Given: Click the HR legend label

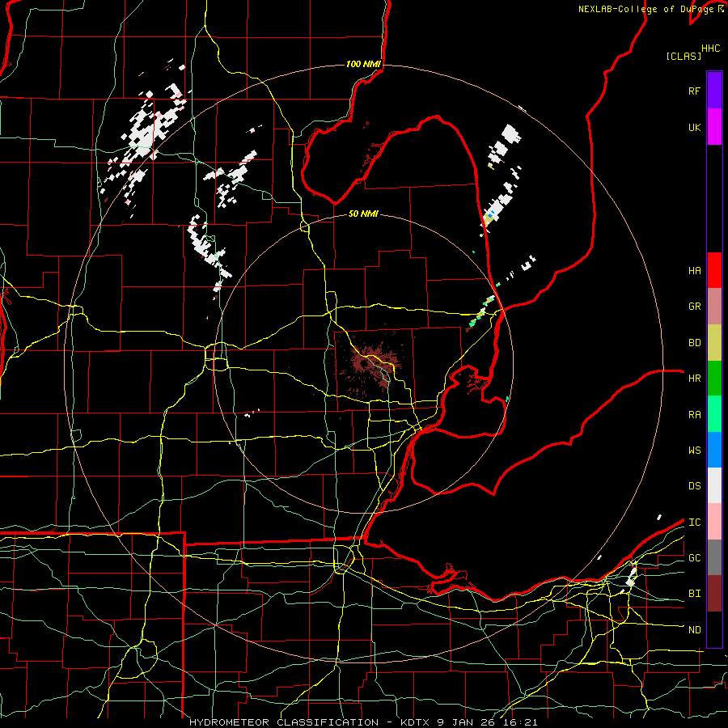Looking at the screenshot, I should (694, 379).
